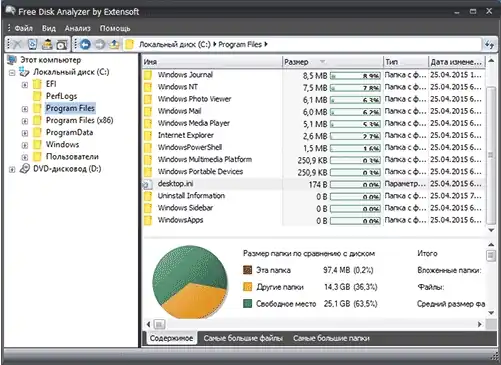Screen dimensions: 501x365
Task: Click the screenshot/window capture toolbar icon
Action: coord(62,44)
